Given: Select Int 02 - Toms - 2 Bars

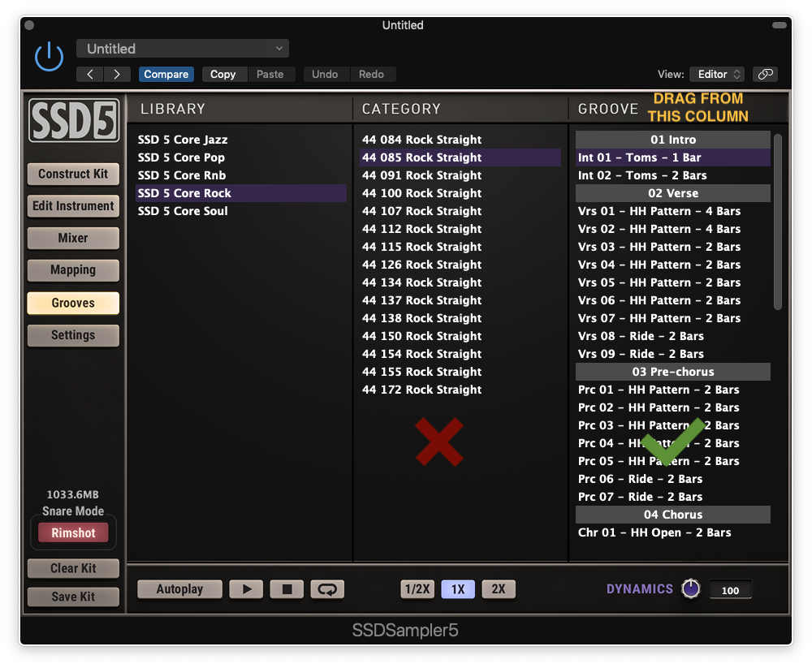Looking at the screenshot, I should 673,175.
